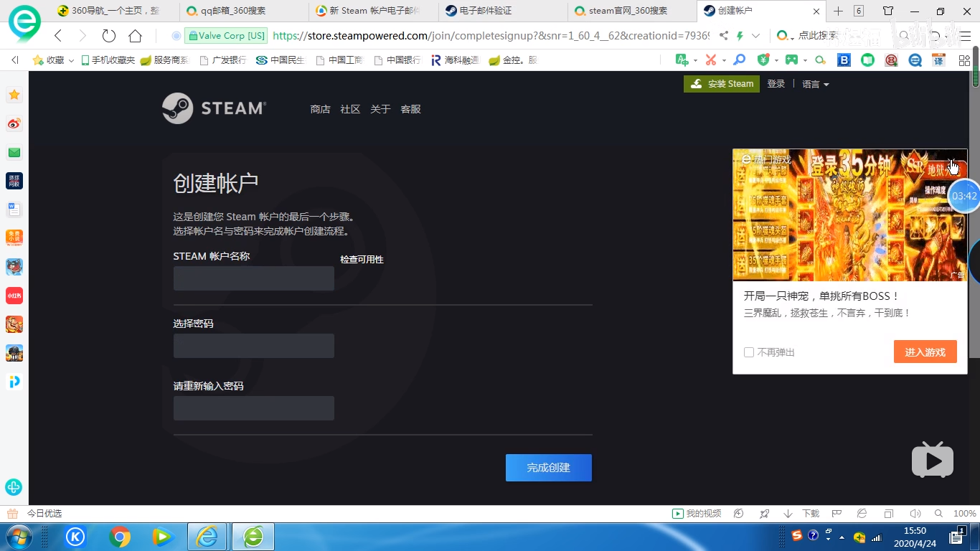This screenshot has height=551, width=980.
Task: Click the Steam logo
Action: coord(214,108)
